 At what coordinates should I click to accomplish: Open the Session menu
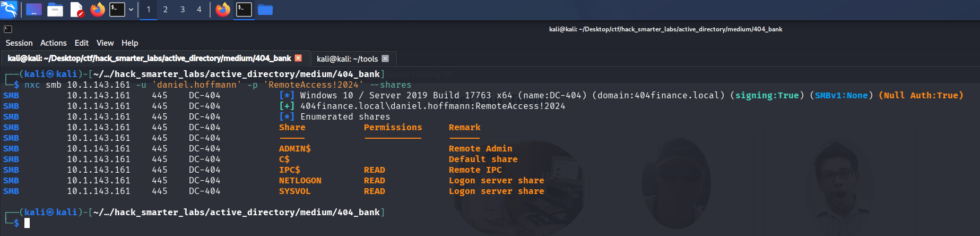[x=19, y=43]
